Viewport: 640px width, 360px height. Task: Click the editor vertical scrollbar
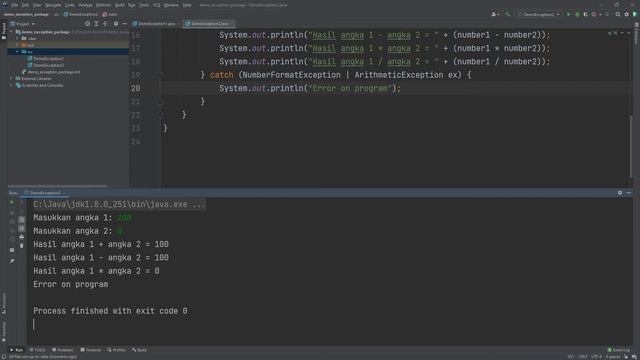tap(631, 147)
